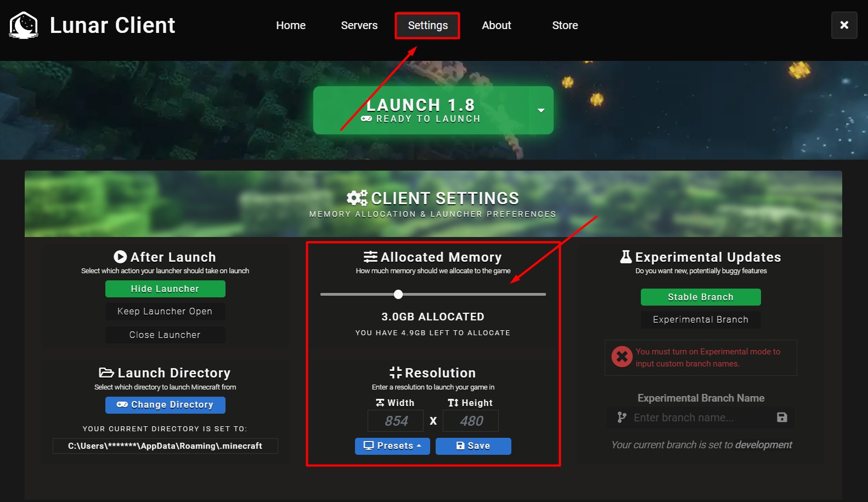The image size is (868, 502).
Task: Click the 'current branch is set to development' text
Action: (702, 445)
